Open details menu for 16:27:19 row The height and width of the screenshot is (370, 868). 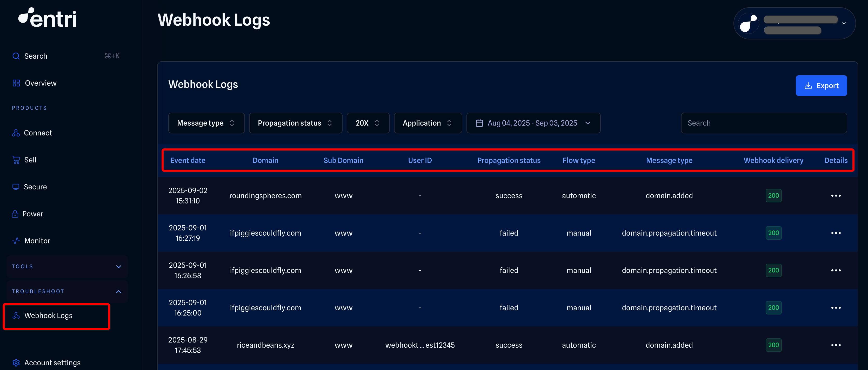coord(836,233)
